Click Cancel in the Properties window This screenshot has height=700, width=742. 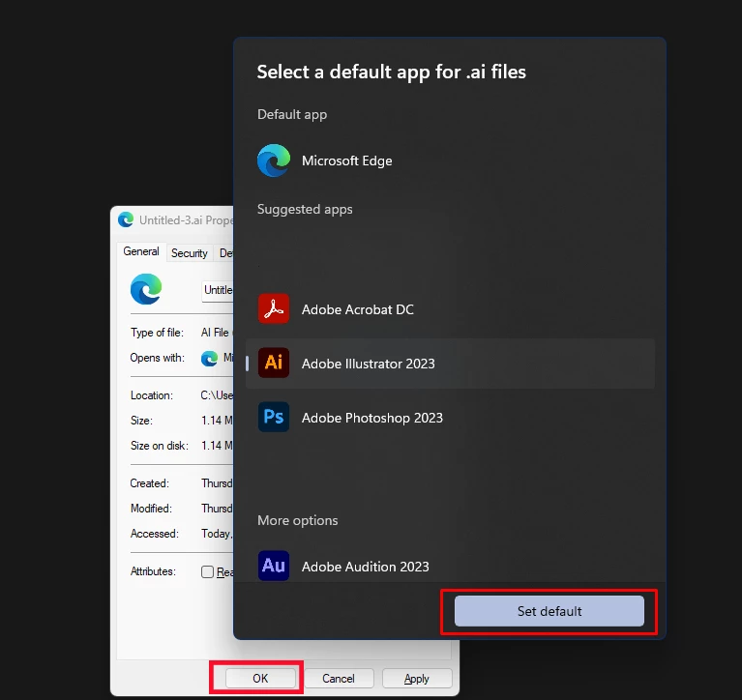[339, 678]
